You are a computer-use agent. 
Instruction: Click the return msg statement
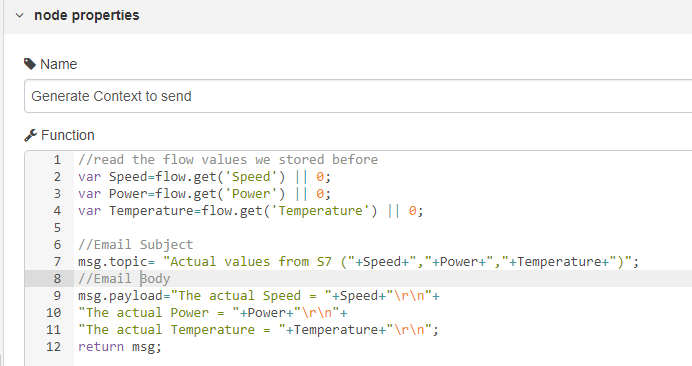pos(120,347)
